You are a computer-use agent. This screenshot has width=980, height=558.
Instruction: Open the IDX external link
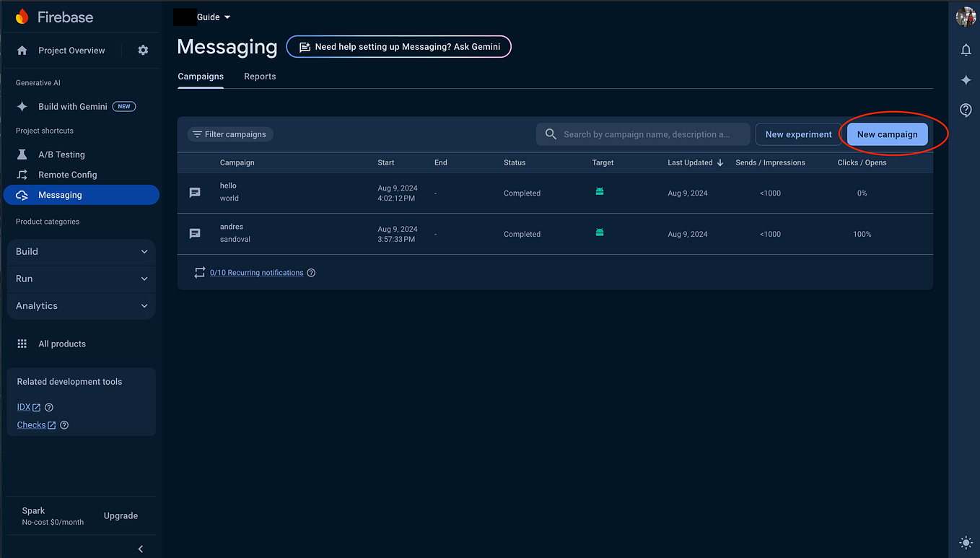pyautogui.click(x=29, y=408)
